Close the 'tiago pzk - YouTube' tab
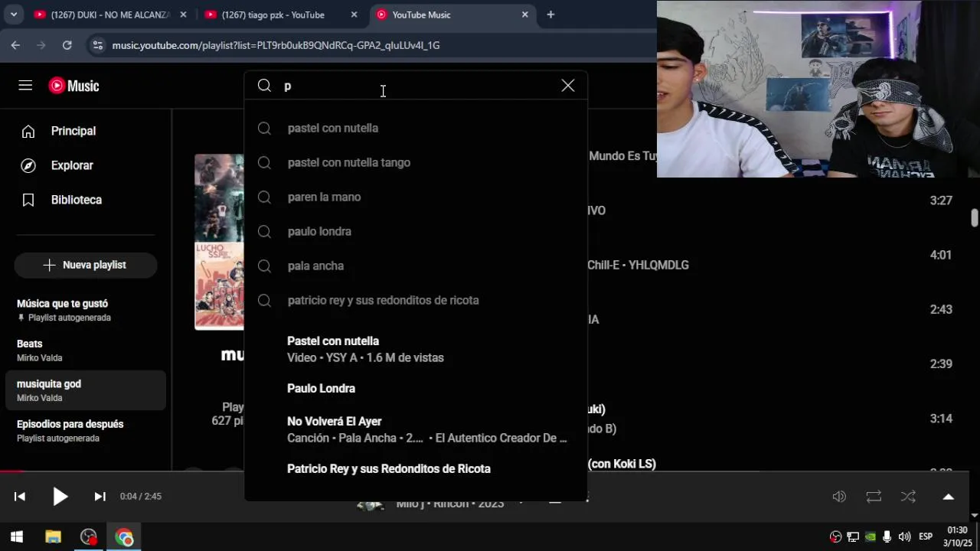The height and width of the screenshot is (551, 980). (x=354, y=15)
